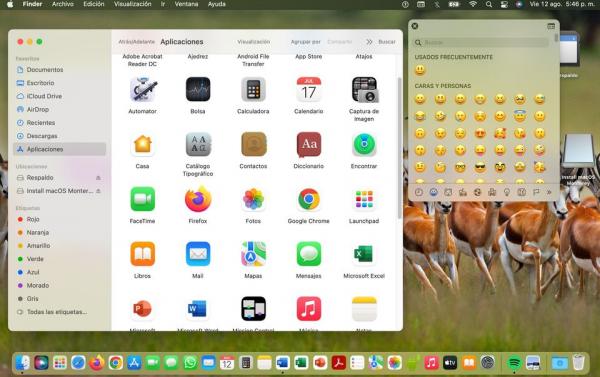
Task: Open Spotify from the Dock
Action: click(x=514, y=362)
